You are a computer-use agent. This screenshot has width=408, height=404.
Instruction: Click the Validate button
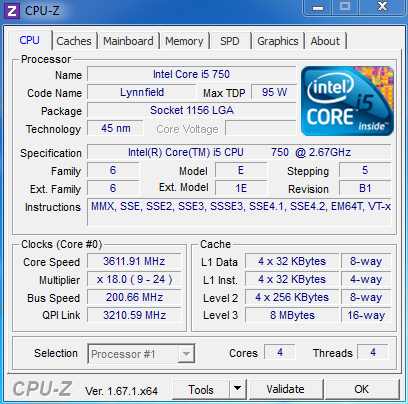285,389
